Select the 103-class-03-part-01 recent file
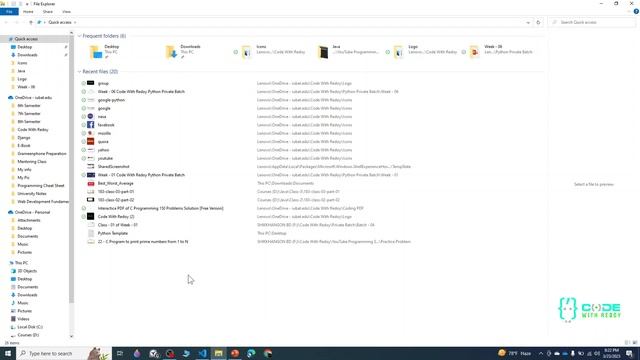 (x=116, y=191)
